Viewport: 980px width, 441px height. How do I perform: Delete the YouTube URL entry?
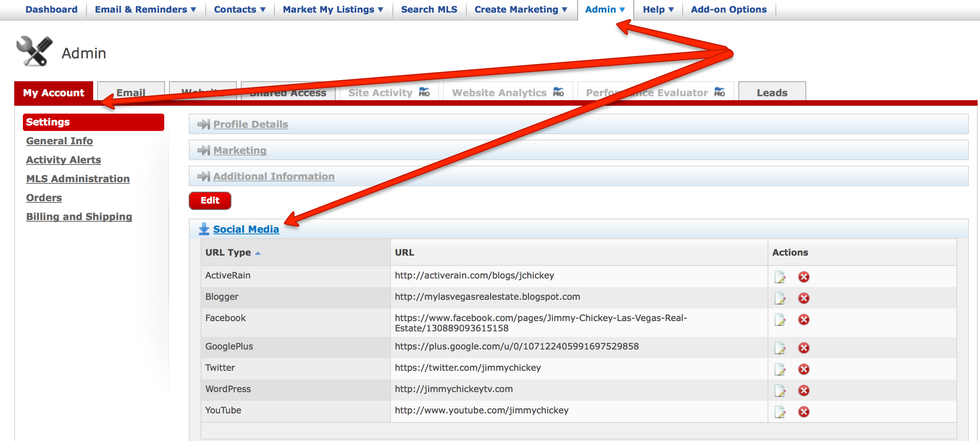pyautogui.click(x=804, y=412)
